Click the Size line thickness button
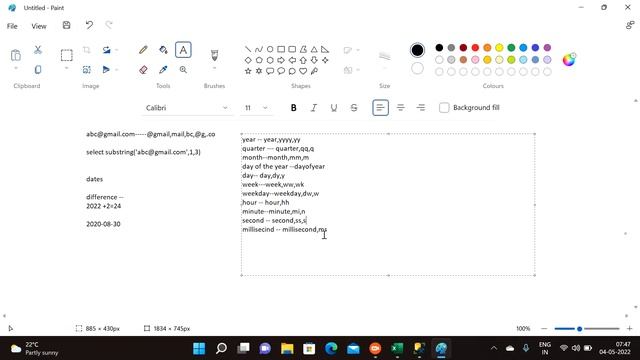The image size is (640, 360). coord(384,56)
